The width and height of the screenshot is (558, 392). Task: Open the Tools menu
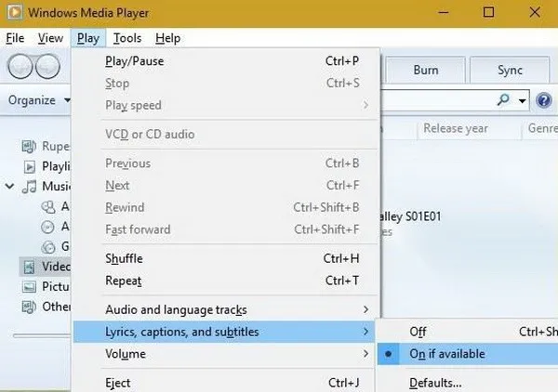(127, 38)
